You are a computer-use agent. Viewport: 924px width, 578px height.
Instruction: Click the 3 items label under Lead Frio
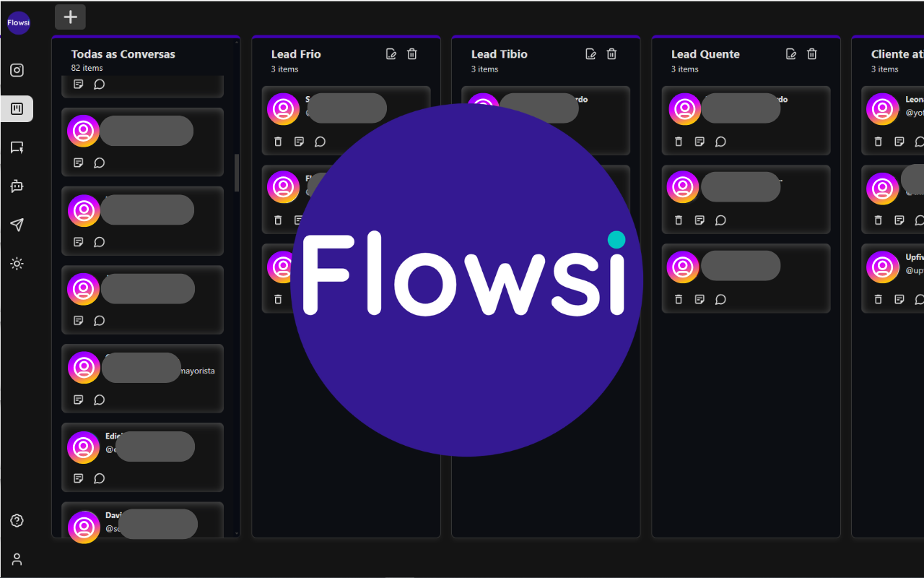[x=284, y=69]
